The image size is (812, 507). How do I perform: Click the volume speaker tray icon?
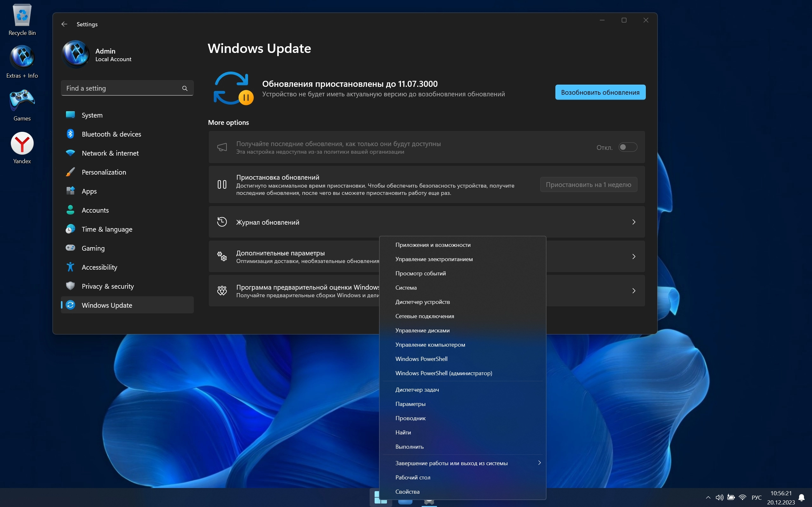point(719,497)
